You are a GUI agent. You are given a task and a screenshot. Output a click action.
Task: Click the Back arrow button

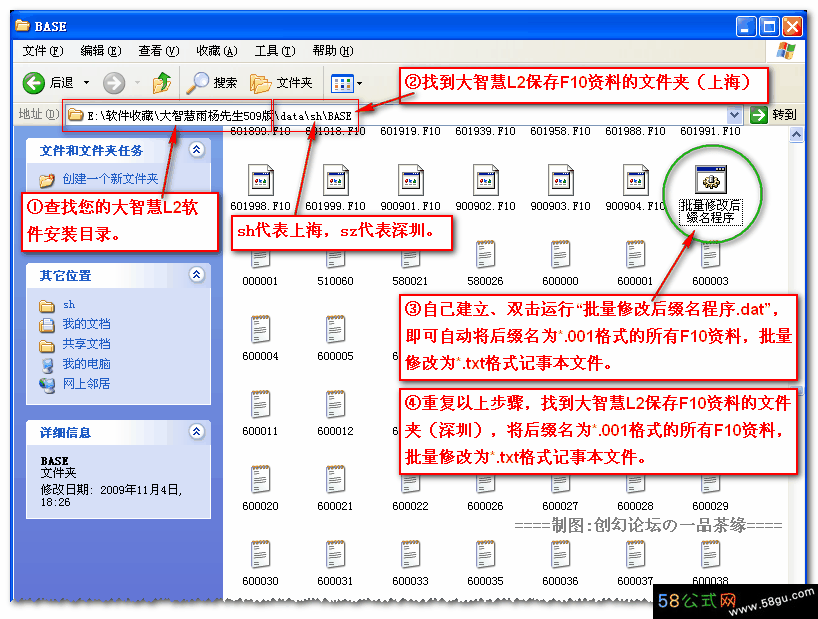tap(34, 83)
